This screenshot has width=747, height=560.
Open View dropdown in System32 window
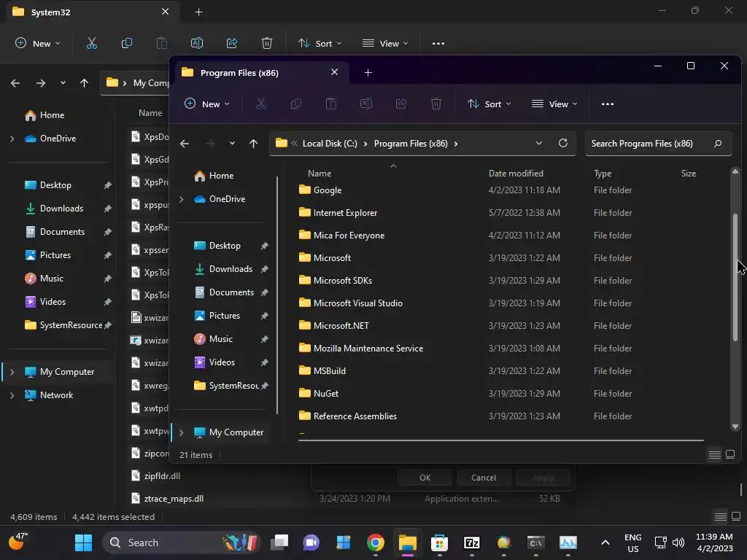385,43
